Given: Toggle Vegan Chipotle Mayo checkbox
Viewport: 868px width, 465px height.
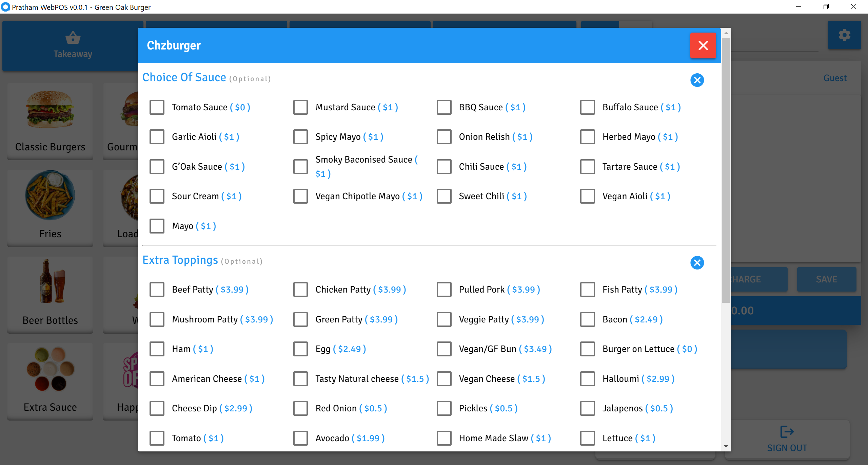Looking at the screenshot, I should 301,196.
